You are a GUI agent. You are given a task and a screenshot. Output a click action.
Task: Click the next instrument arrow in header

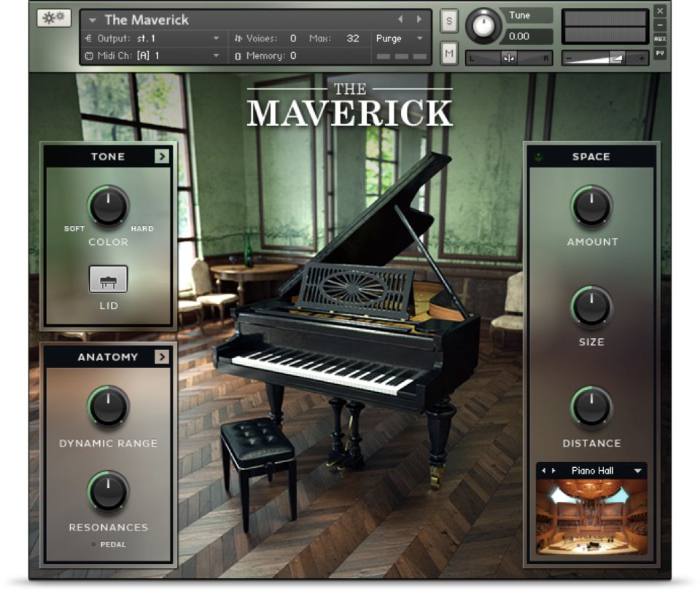tap(419, 20)
